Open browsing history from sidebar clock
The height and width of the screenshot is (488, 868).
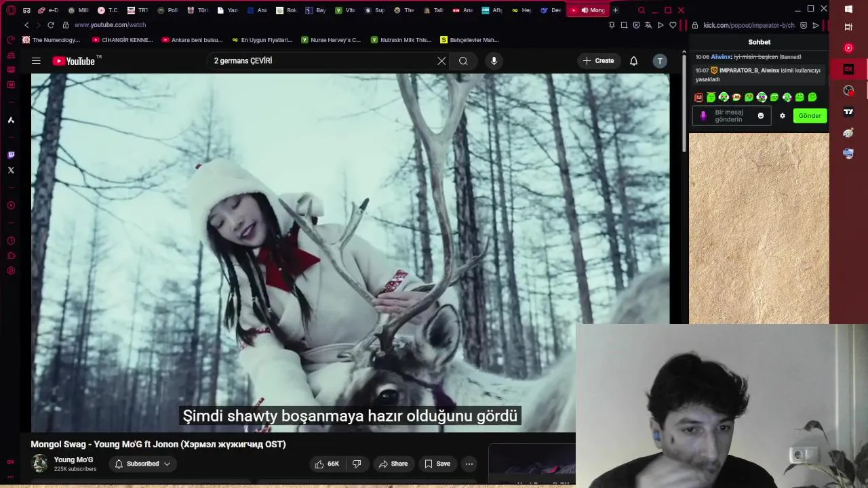[11, 241]
